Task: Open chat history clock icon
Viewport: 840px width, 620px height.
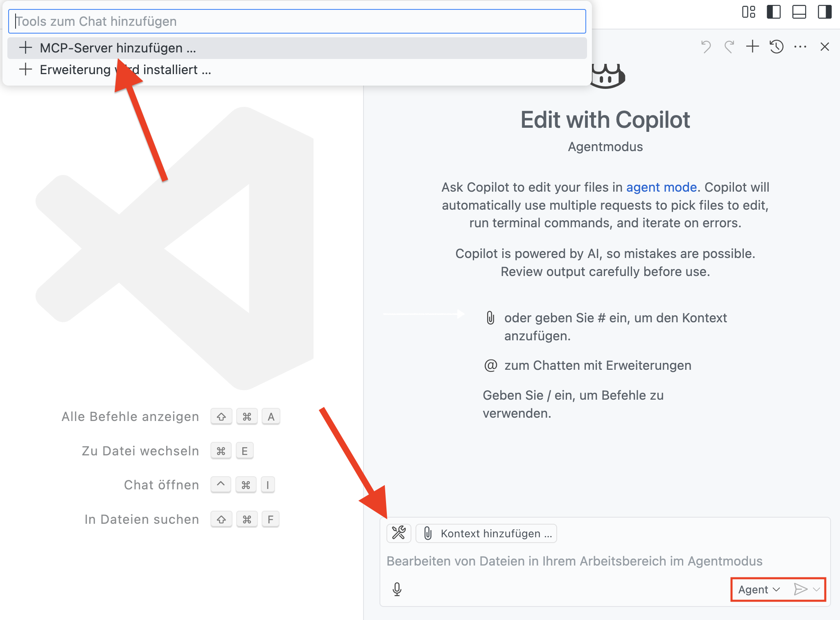Action: coord(777,47)
